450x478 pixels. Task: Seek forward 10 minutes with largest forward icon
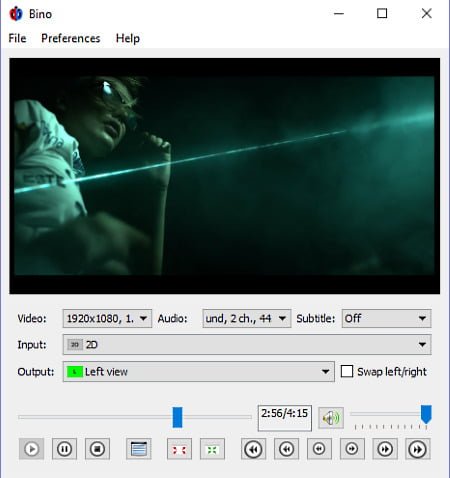418,449
